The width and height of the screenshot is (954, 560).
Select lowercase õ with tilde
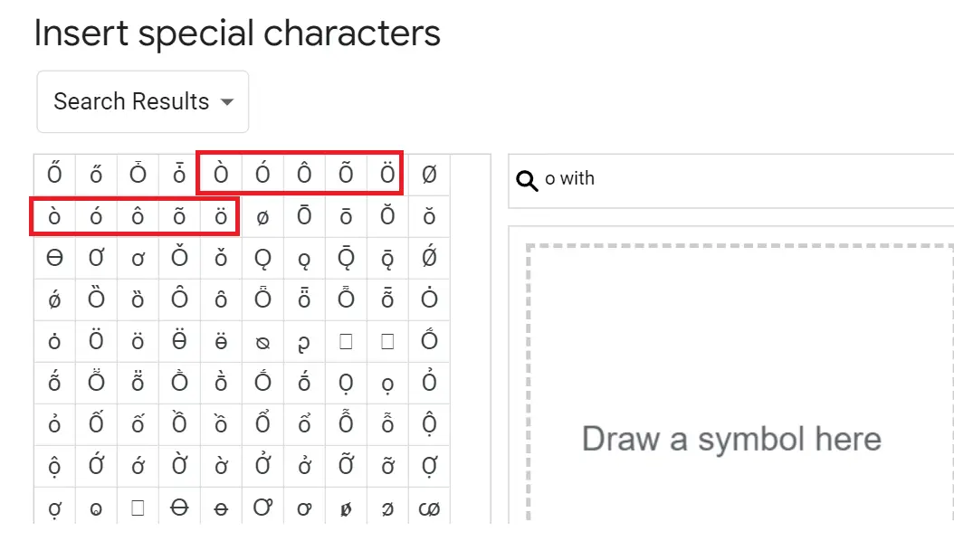[x=179, y=216]
